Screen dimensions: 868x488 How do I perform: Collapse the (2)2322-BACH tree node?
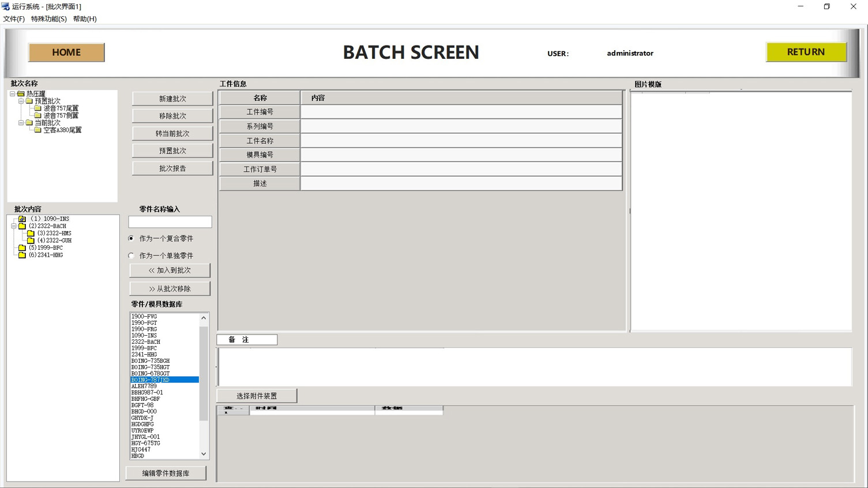14,226
